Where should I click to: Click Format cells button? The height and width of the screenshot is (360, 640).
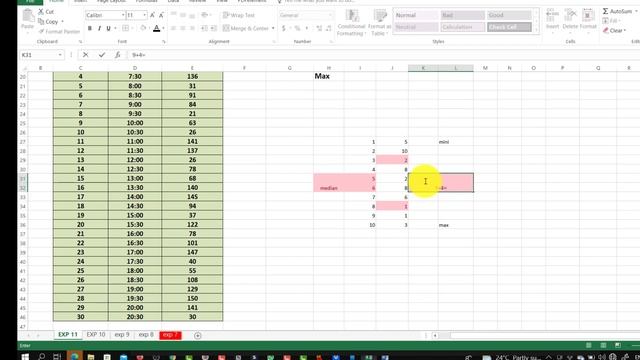point(588,19)
